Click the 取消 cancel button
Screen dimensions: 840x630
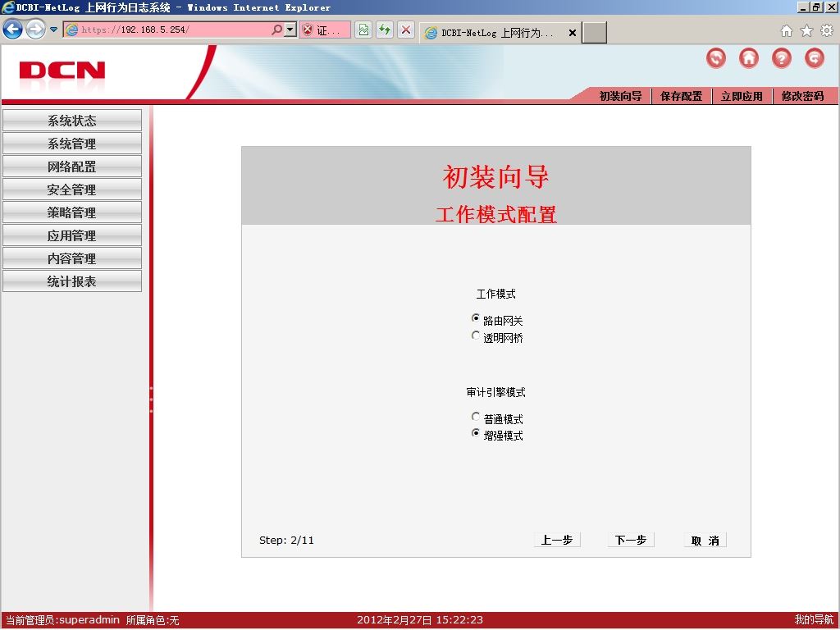pos(705,540)
